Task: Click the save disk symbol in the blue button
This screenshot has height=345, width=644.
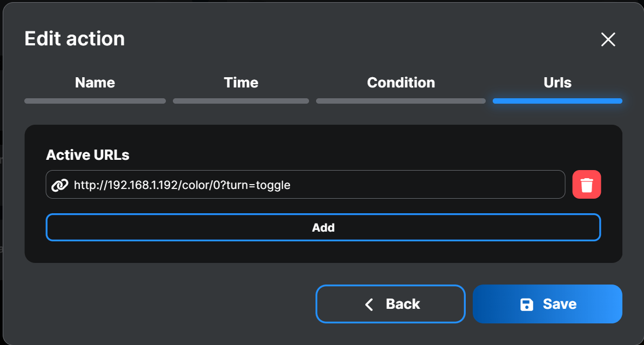Action: click(526, 303)
